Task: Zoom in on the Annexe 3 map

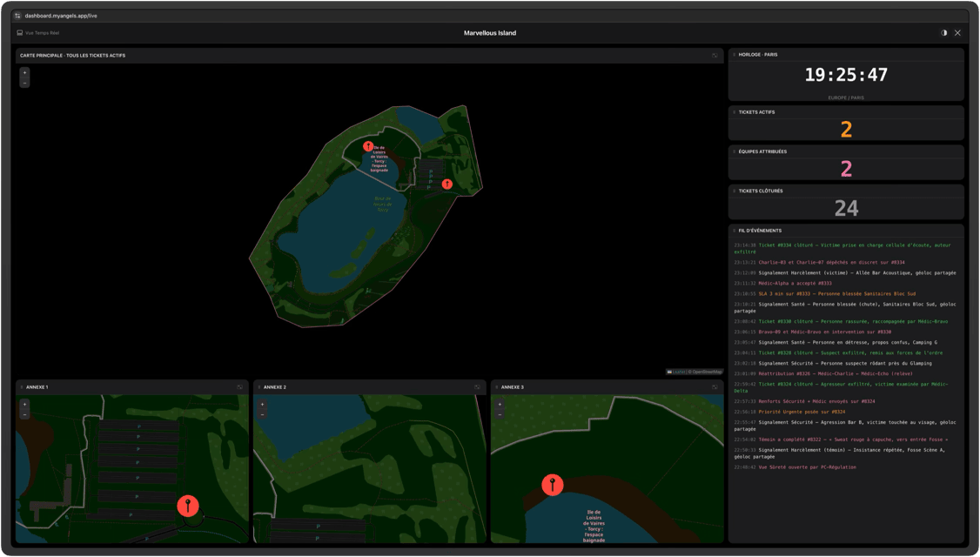Action: click(500, 405)
